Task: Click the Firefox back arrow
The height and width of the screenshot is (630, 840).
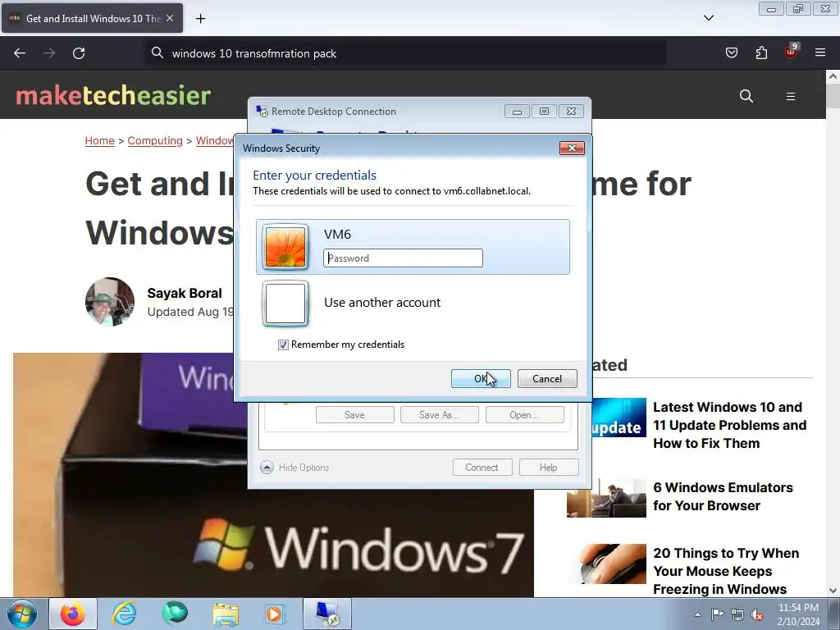Action: point(20,53)
